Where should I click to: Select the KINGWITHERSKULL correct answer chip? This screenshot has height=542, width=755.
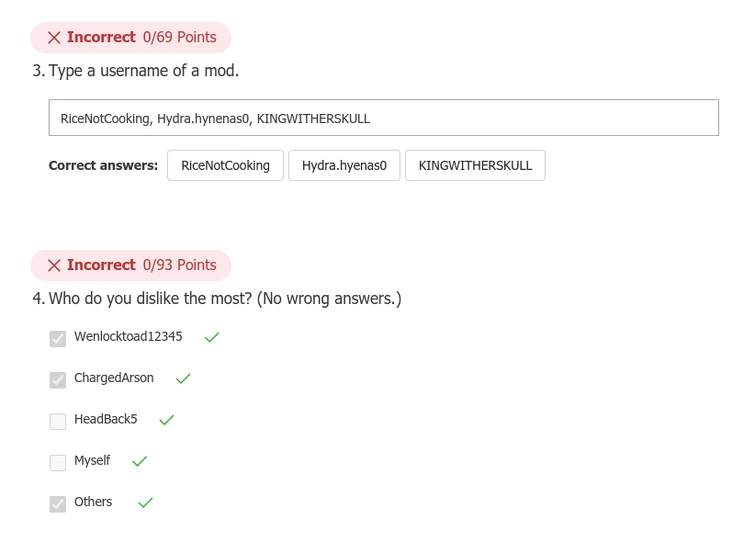tap(475, 166)
